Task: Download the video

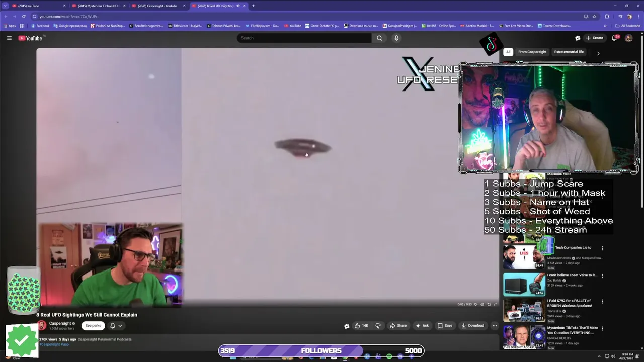Action: coord(473,326)
